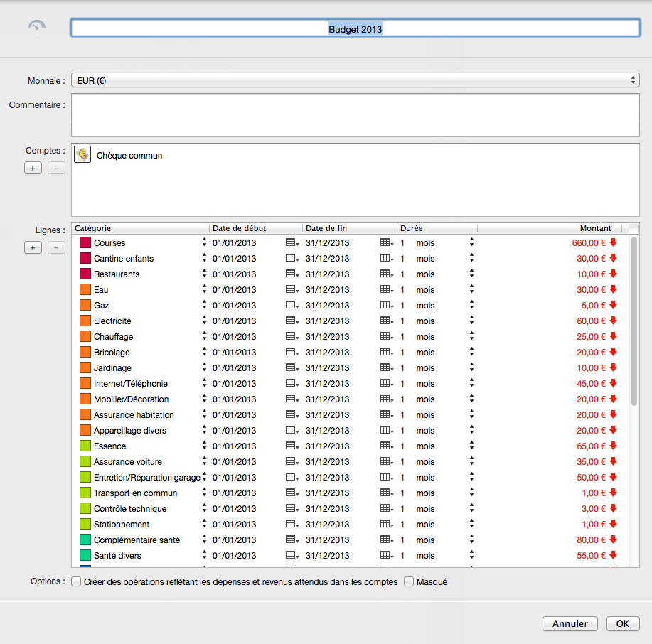Open category selector for Assurance habitation row
The height and width of the screenshot is (644, 652).
204,414
